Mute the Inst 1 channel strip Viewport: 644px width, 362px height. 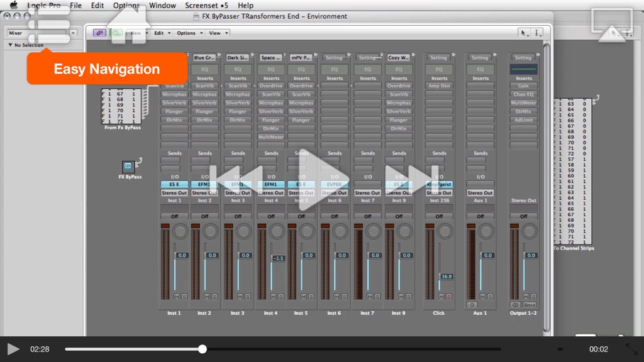click(x=177, y=297)
